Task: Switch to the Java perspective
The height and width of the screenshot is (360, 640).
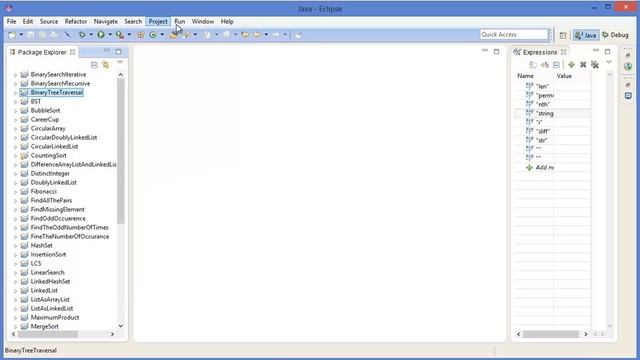Action: pyautogui.click(x=586, y=36)
